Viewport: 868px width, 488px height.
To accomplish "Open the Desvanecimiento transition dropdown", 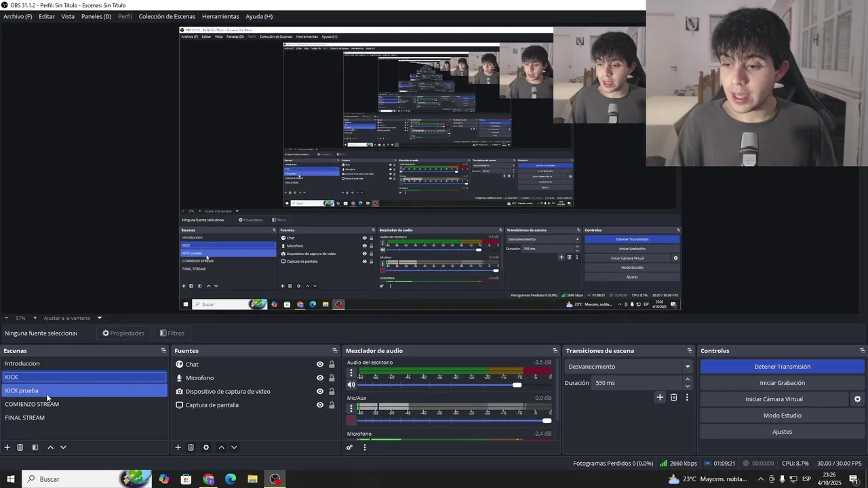I will tap(629, 367).
